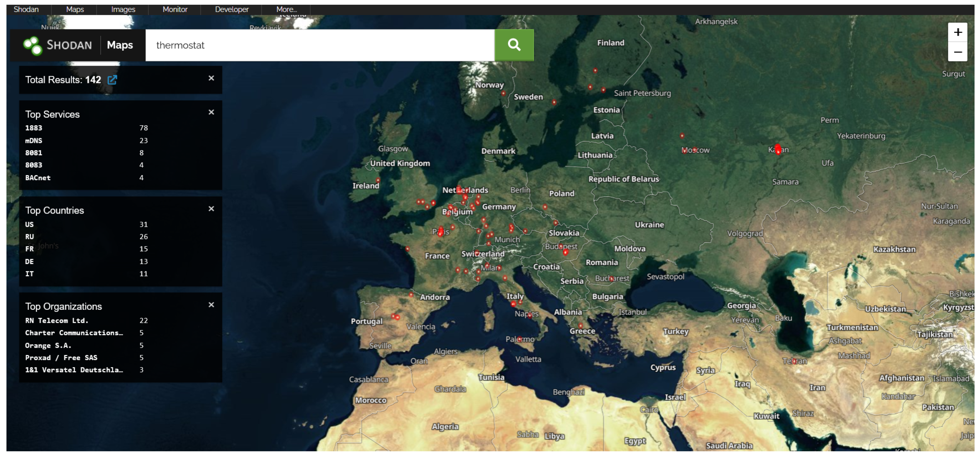The width and height of the screenshot is (980, 455).
Task: Click the Maps label beside logo
Action: 120,45
